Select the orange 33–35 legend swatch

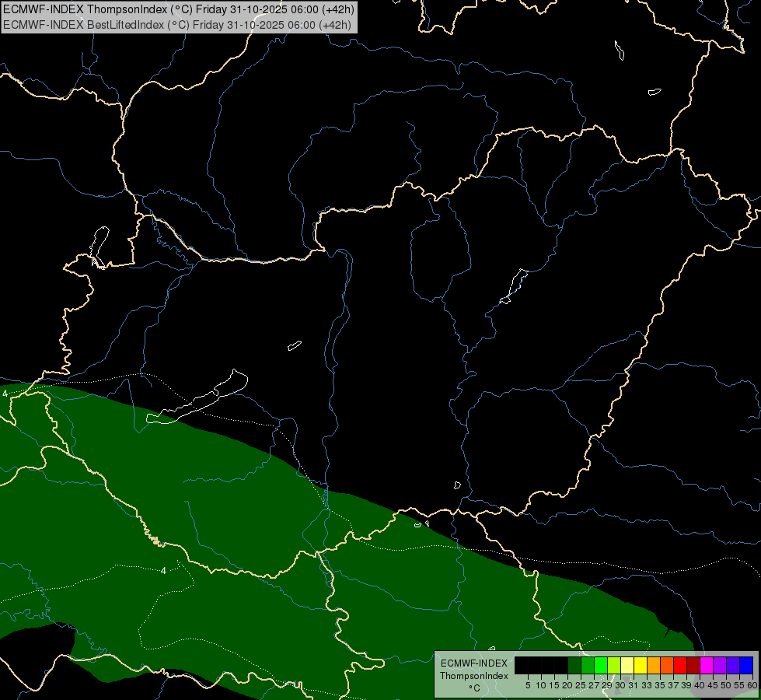click(654, 665)
